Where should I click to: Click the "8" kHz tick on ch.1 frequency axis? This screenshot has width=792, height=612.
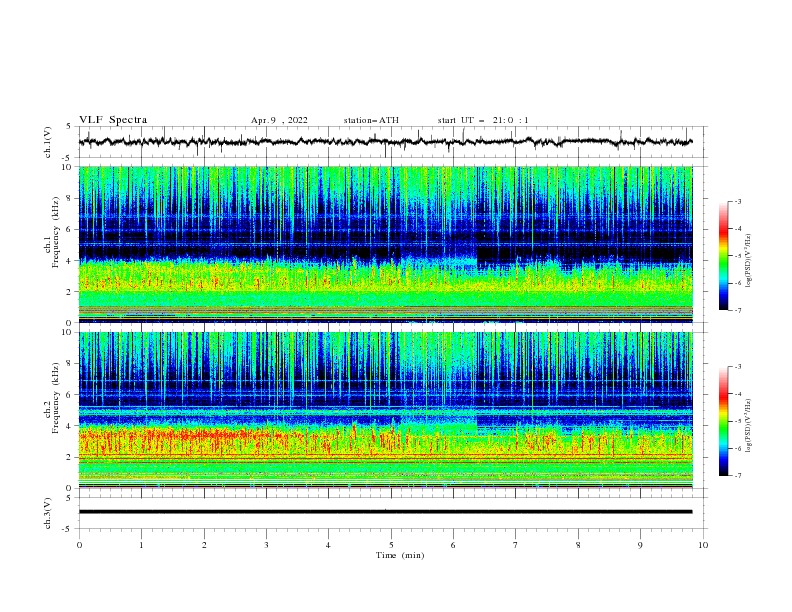coord(69,198)
